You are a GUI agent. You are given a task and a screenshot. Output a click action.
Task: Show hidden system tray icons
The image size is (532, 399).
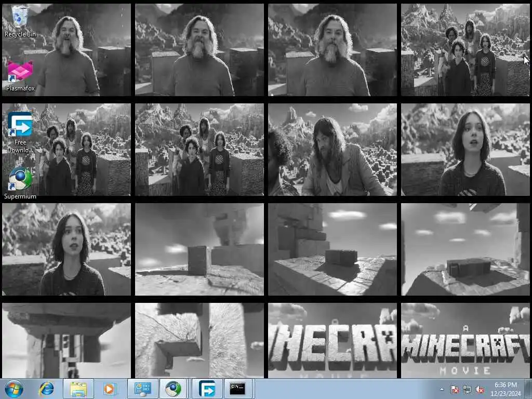442,390
